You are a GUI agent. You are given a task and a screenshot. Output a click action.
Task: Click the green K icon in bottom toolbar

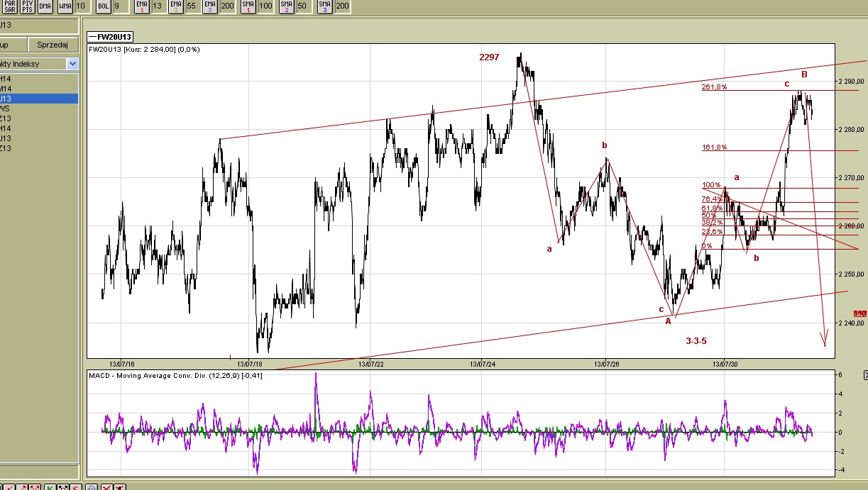[50, 486]
